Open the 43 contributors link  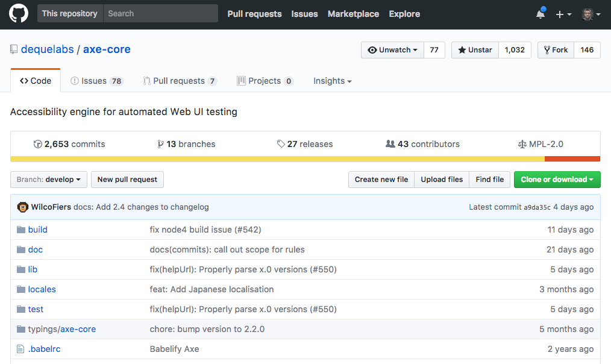pyautogui.click(x=422, y=144)
